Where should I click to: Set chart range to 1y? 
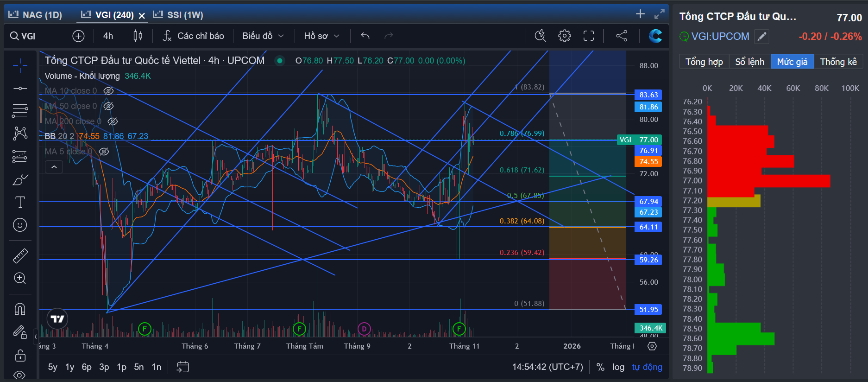pos(69,367)
